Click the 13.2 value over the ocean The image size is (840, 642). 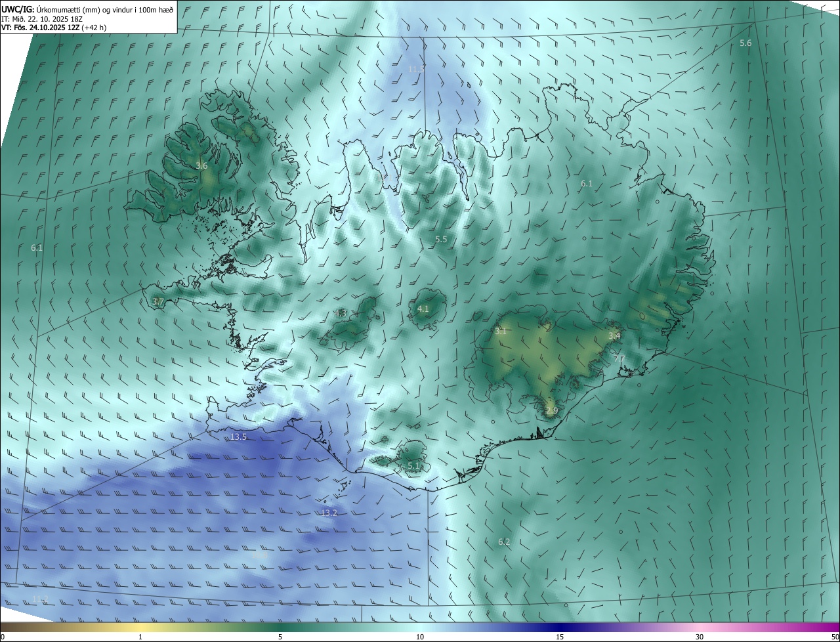[329, 513]
